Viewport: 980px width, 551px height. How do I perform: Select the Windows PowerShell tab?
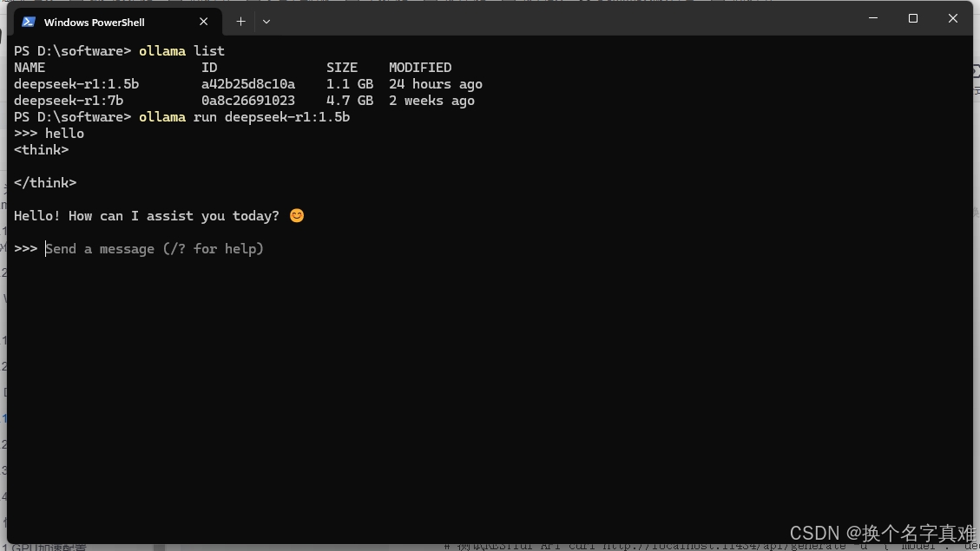coord(117,22)
